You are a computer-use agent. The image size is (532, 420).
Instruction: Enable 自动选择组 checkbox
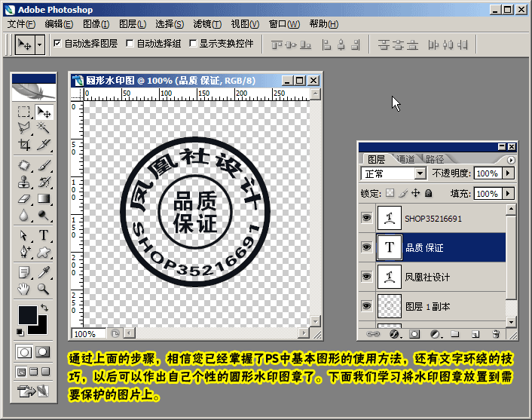click(130, 43)
